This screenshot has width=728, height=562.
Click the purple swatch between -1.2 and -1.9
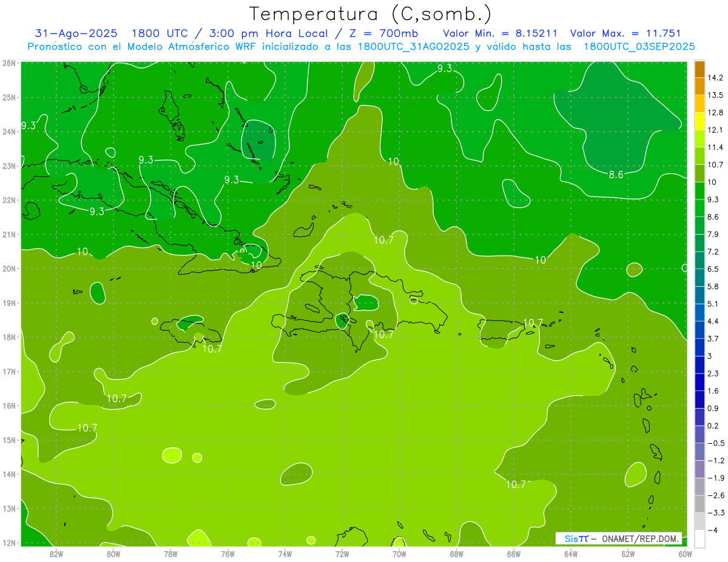click(x=699, y=469)
